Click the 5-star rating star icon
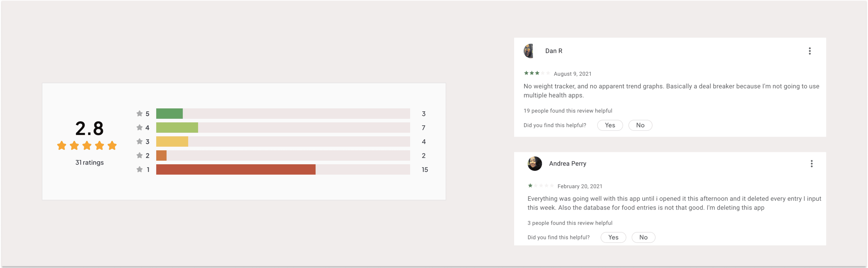Viewport: 868px width, 268px height. [x=139, y=113]
